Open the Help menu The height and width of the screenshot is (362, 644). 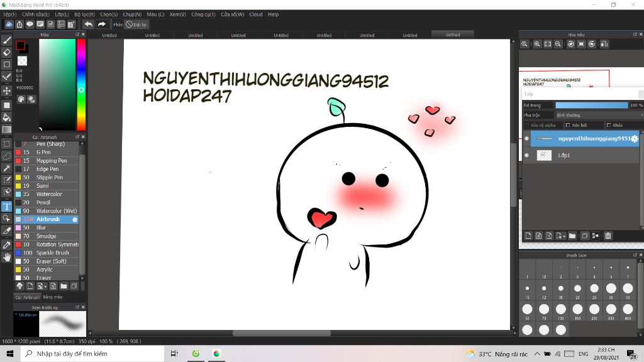[x=273, y=14]
